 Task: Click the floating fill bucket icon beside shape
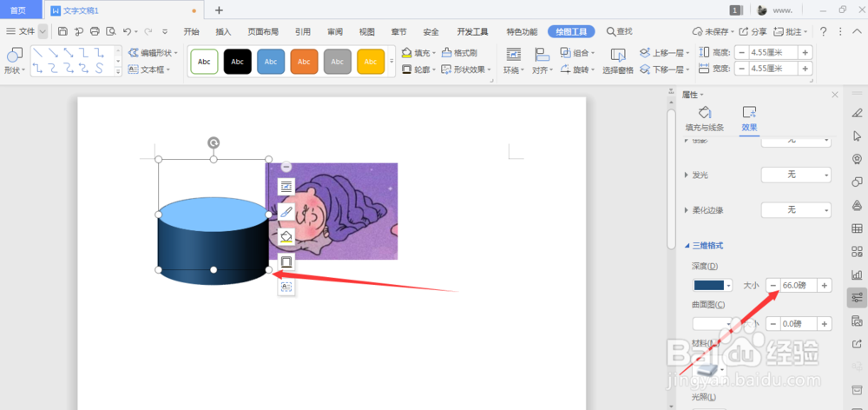(286, 236)
